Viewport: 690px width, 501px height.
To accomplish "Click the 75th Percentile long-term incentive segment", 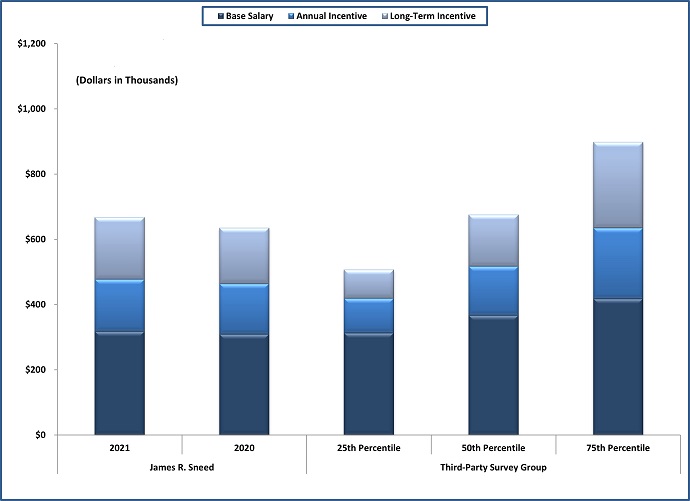I will click(618, 186).
